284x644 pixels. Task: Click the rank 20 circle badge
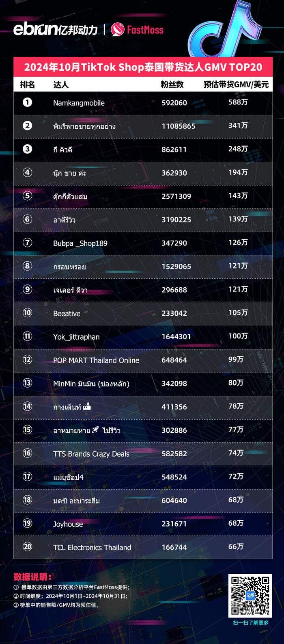point(27,546)
